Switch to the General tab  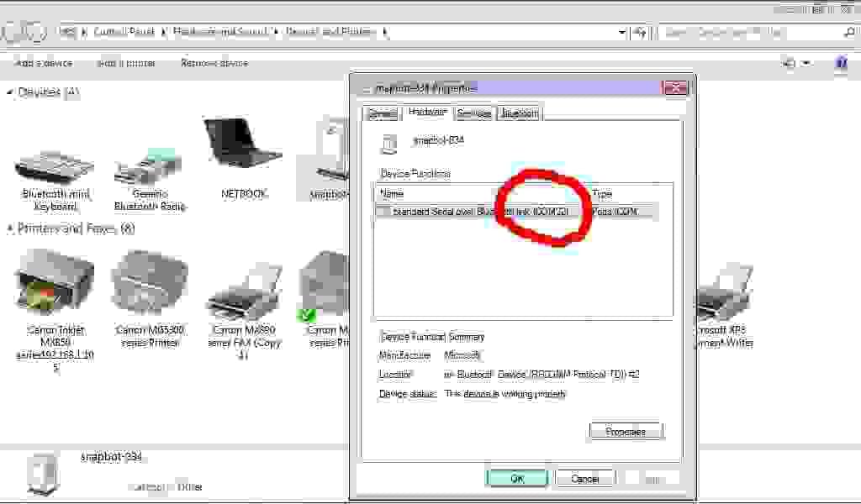tap(383, 113)
